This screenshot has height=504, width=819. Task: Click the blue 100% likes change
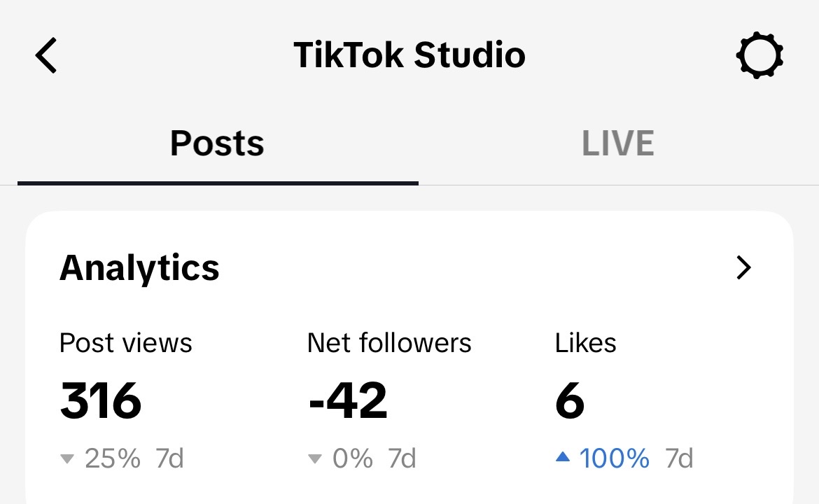615,459
